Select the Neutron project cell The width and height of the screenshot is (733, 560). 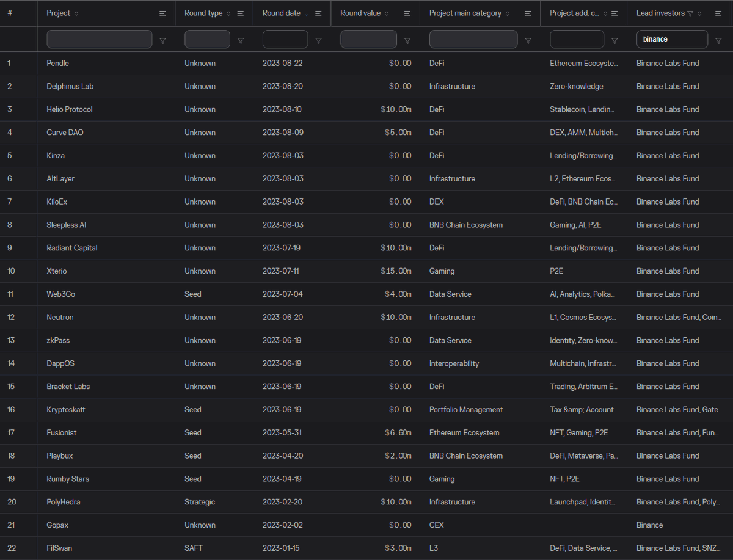pyautogui.click(x=106, y=317)
